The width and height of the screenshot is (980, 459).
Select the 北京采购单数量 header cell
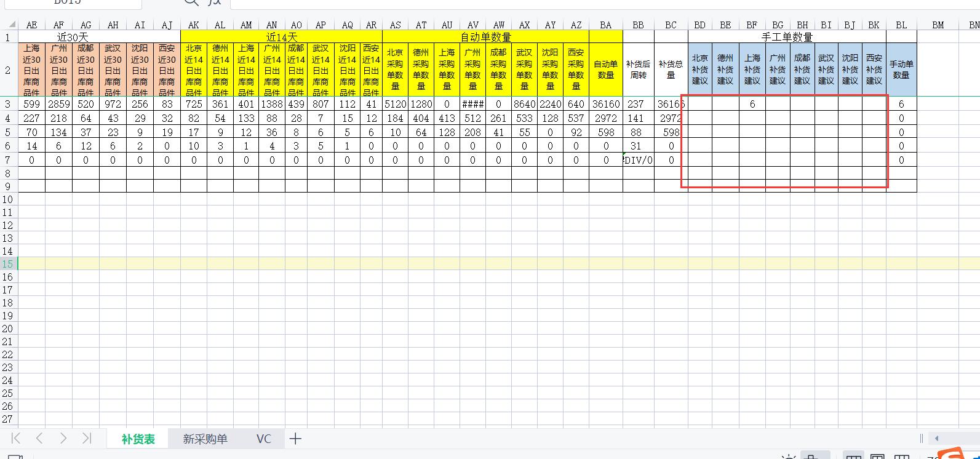pos(396,70)
